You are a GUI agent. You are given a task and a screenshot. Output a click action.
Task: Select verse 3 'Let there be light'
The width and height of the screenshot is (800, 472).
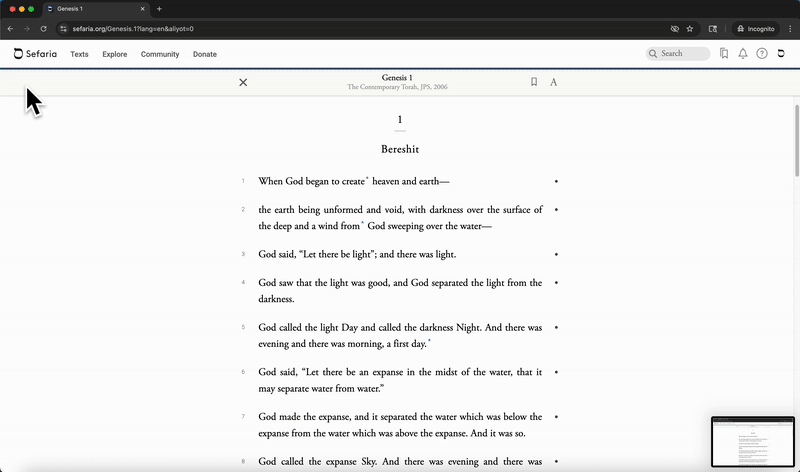(x=357, y=254)
